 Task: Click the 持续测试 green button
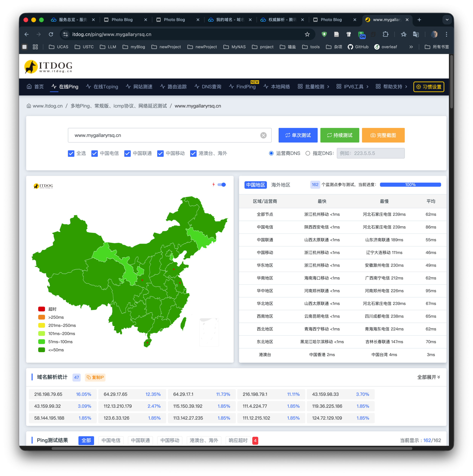pos(340,135)
